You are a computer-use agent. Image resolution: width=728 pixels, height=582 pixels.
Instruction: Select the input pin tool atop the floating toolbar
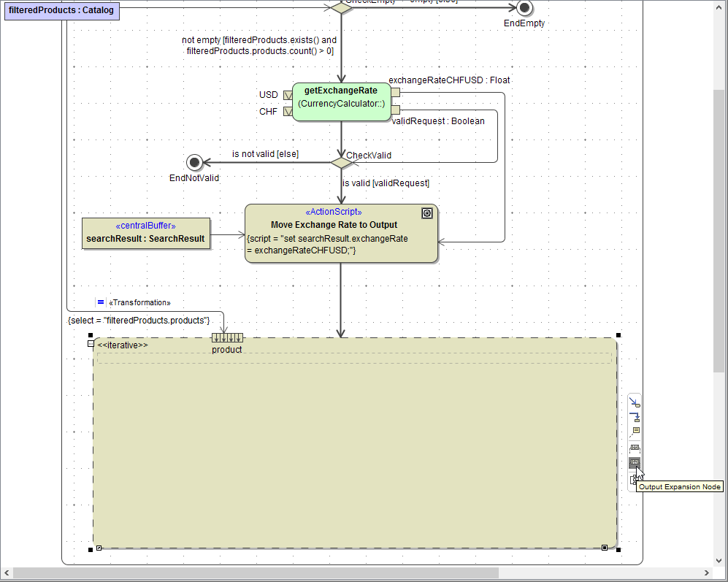[x=634, y=402]
